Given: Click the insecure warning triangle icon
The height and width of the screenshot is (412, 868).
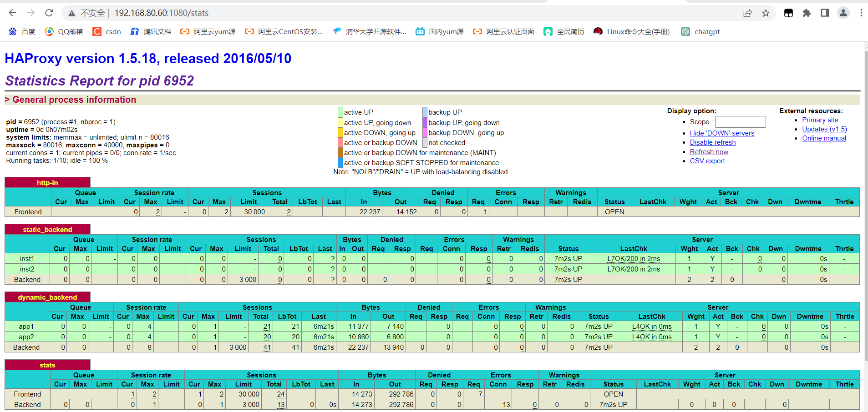Looking at the screenshot, I should (72, 13).
